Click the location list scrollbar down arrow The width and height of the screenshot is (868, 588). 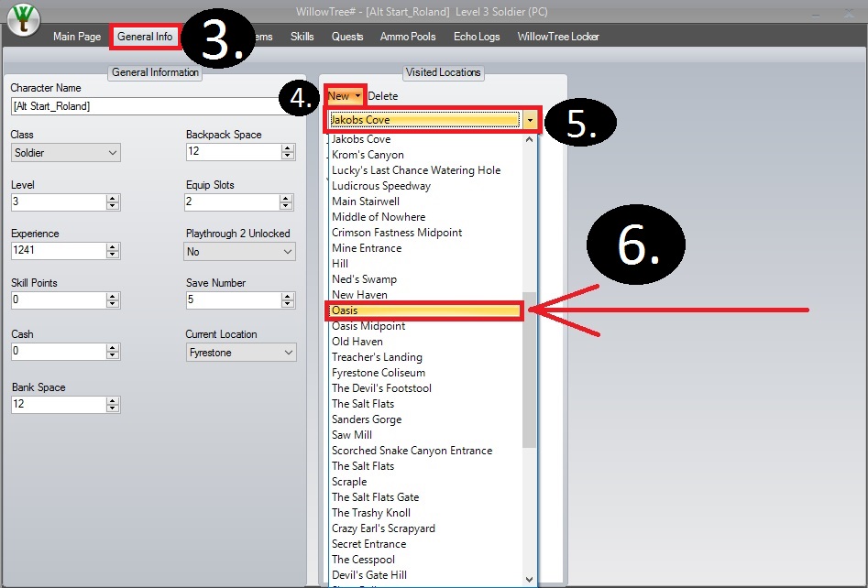click(529, 579)
